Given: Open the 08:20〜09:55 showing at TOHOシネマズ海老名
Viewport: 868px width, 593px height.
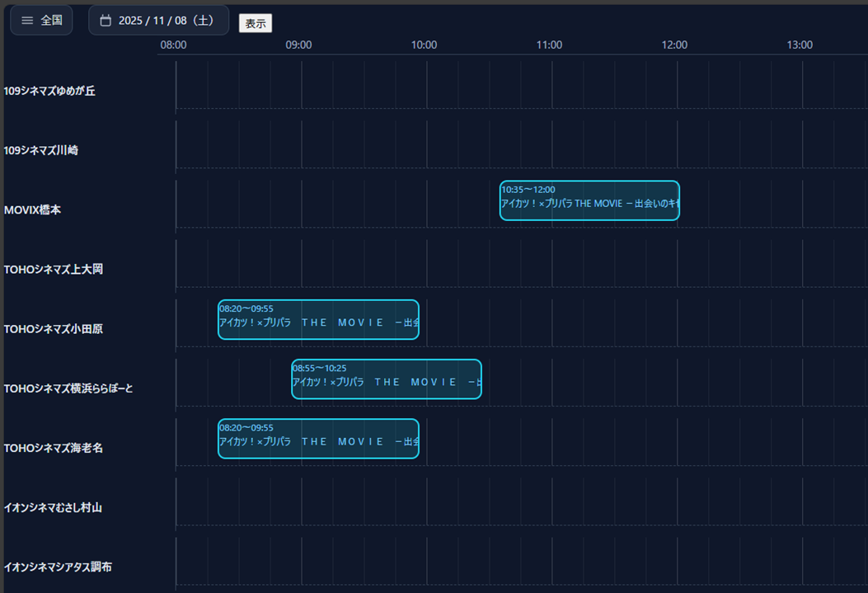Looking at the screenshot, I should (x=318, y=439).
